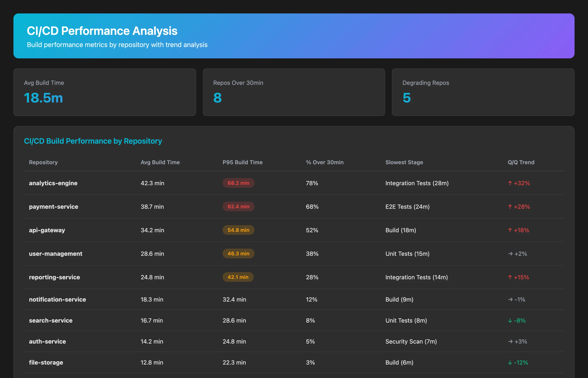Select the file-storage repository name
Screen dimensions: 588x378
(x=46, y=362)
